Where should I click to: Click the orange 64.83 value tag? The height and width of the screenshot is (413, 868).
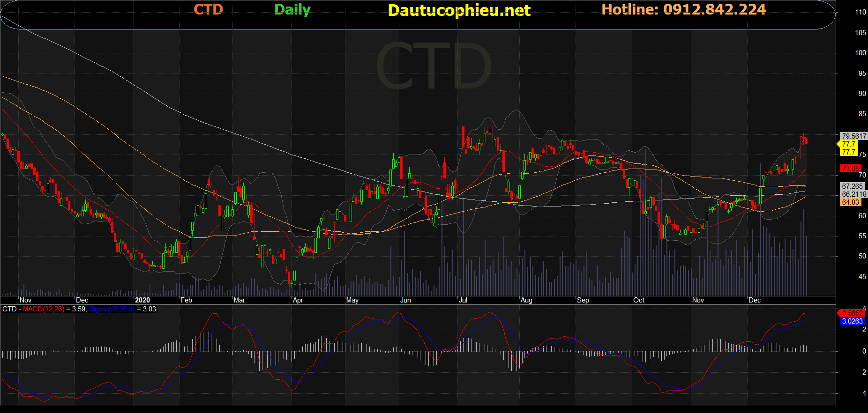point(851,202)
